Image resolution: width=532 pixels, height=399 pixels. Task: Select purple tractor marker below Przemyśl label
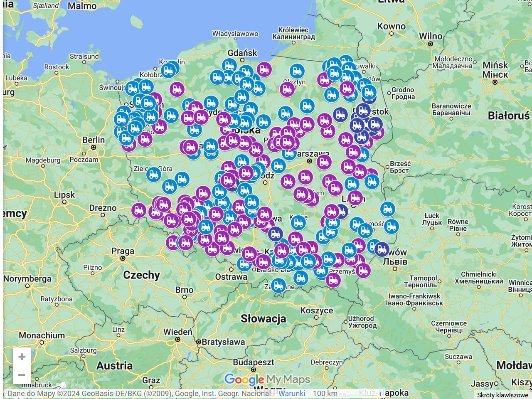point(333,280)
